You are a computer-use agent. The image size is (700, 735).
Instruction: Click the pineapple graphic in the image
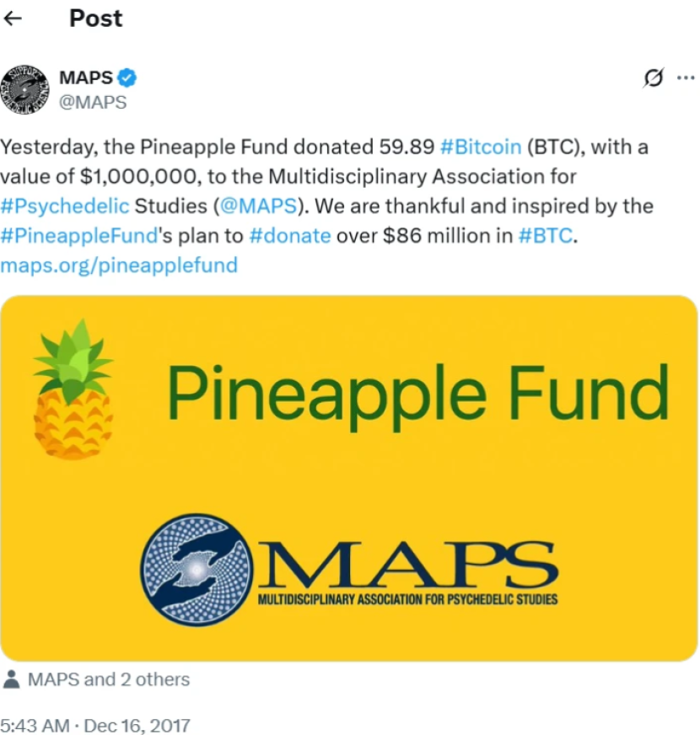click(73, 390)
